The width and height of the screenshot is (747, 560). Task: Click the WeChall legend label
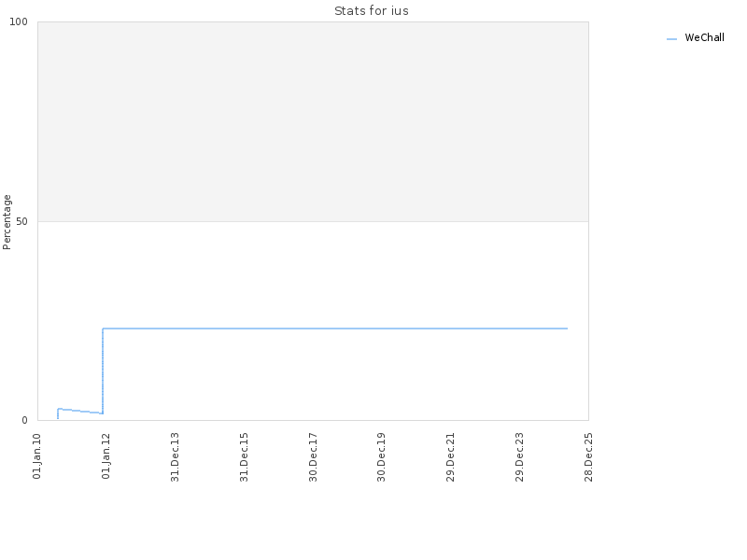[704, 37]
